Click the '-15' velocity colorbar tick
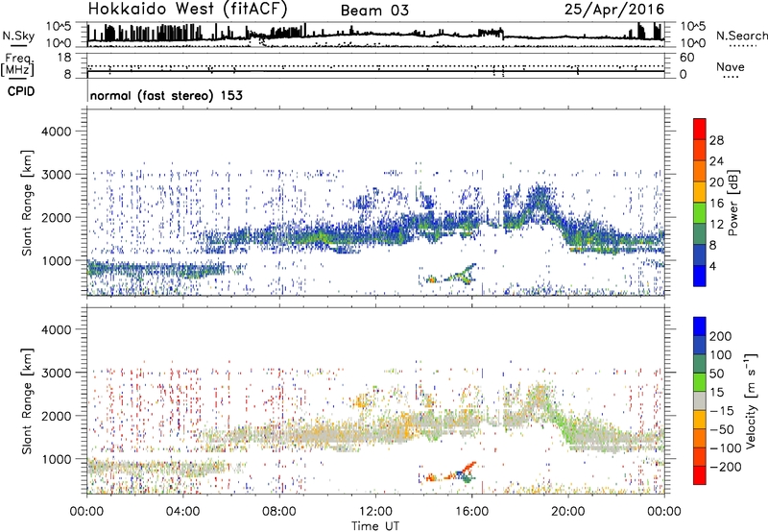The image size is (768, 532). tap(722, 411)
